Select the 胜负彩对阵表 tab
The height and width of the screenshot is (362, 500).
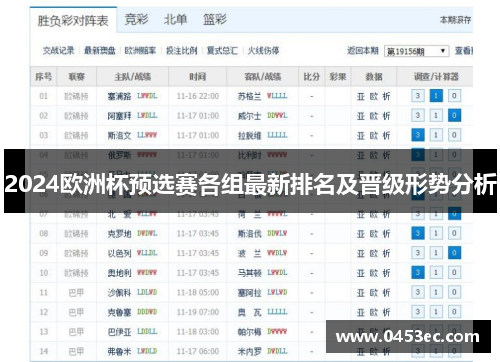point(73,21)
